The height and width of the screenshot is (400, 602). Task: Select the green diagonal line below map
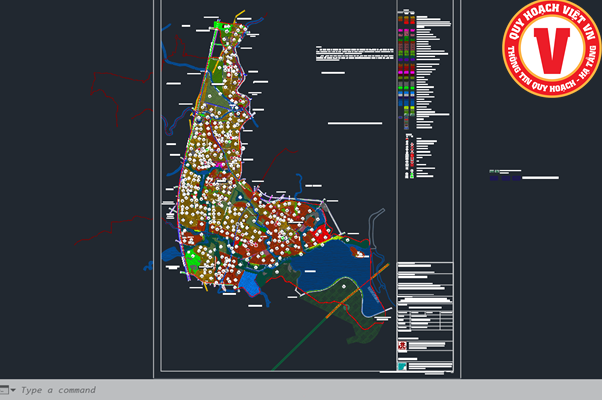(x=290, y=340)
